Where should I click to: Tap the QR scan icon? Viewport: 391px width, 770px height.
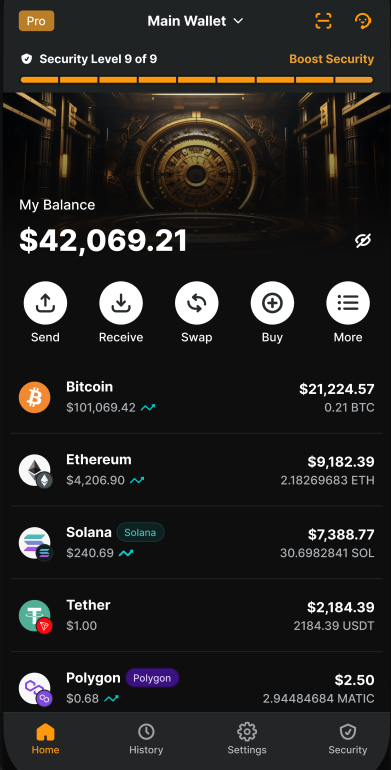[x=323, y=21]
